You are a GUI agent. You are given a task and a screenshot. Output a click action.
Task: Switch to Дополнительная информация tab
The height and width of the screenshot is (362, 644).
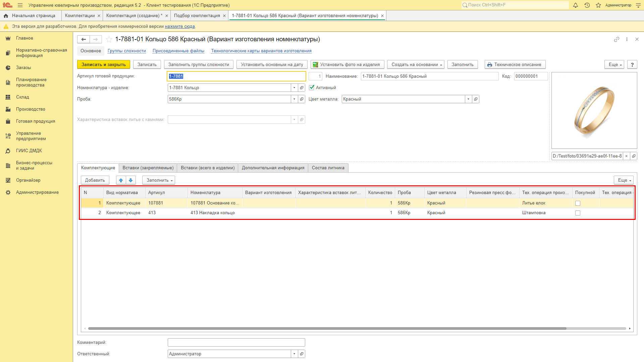[273, 168]
